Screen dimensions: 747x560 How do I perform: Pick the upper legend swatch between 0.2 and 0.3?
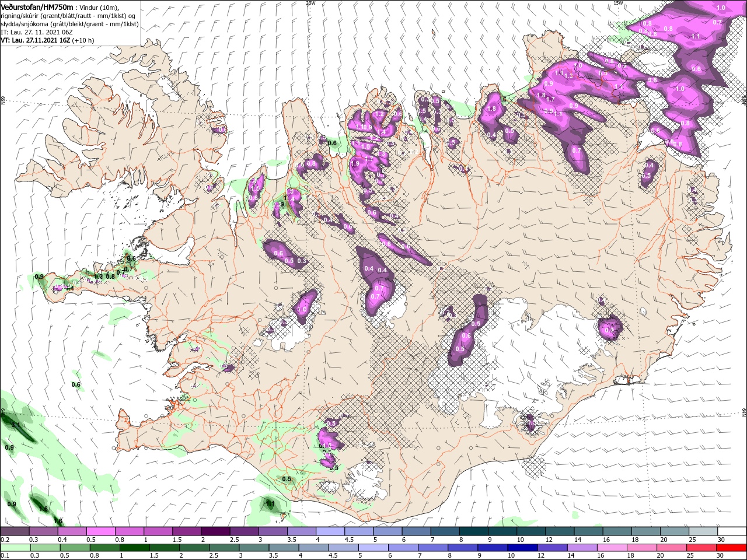tap(15, 531)
